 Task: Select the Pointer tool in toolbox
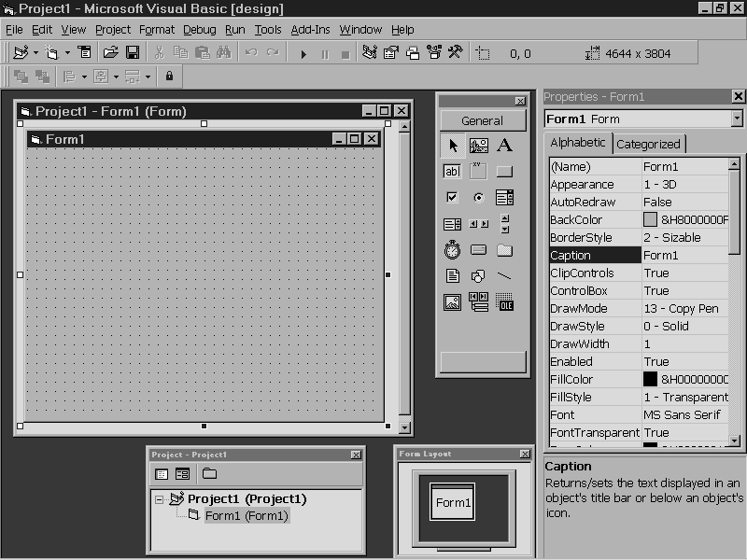(x=452, y=146)
